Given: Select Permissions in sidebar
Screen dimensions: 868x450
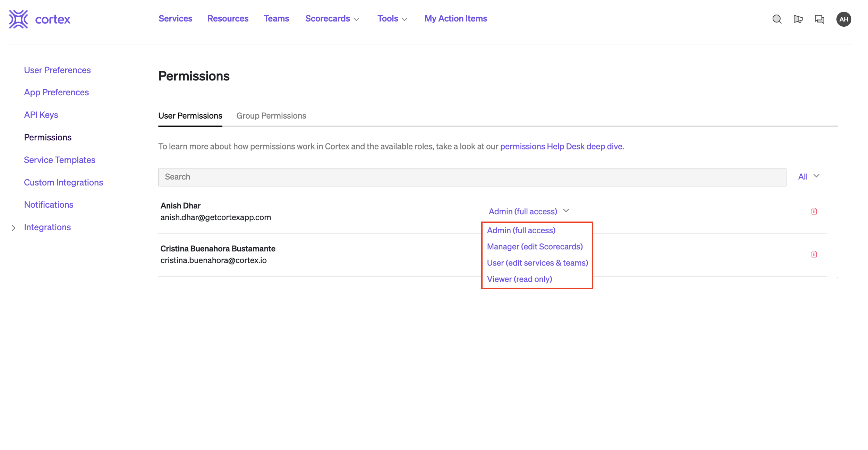Looking at the screenshot, I should click(48, 137).
